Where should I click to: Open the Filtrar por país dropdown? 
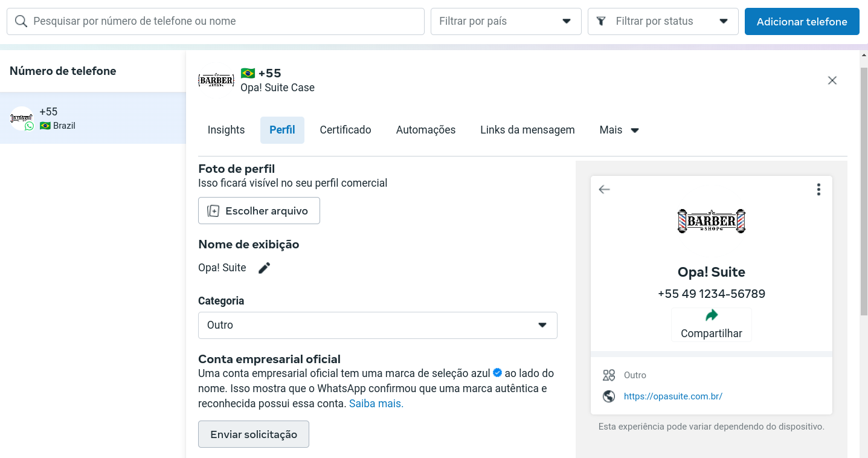tap(506, 21)
